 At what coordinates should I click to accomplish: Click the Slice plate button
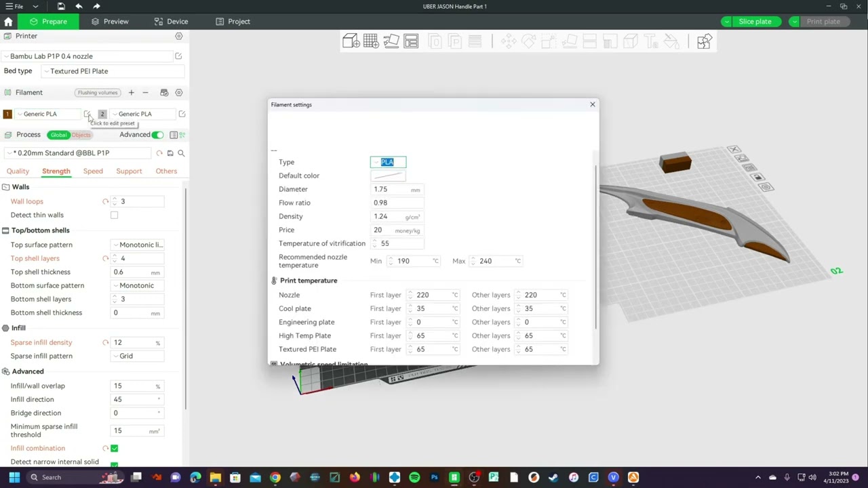755,22
